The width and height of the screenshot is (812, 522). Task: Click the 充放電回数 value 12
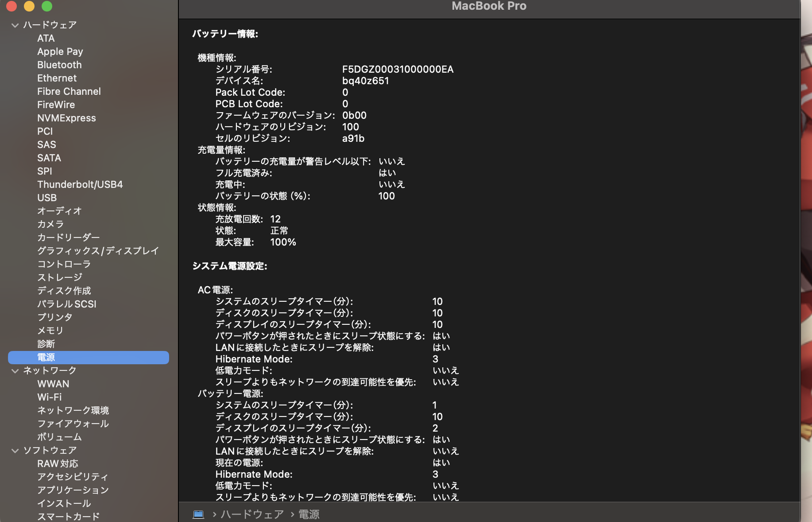pyautogui.click(x=275, y=219)
